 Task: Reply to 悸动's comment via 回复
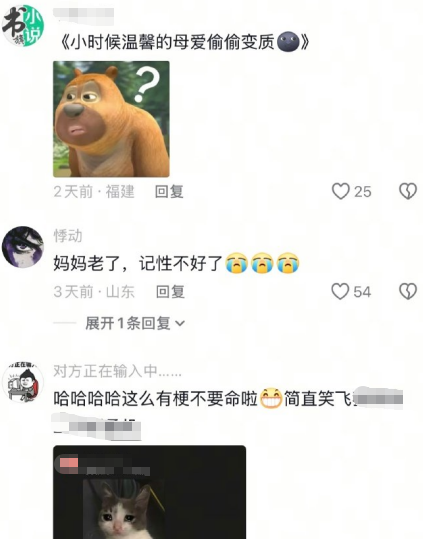point(170,292)
